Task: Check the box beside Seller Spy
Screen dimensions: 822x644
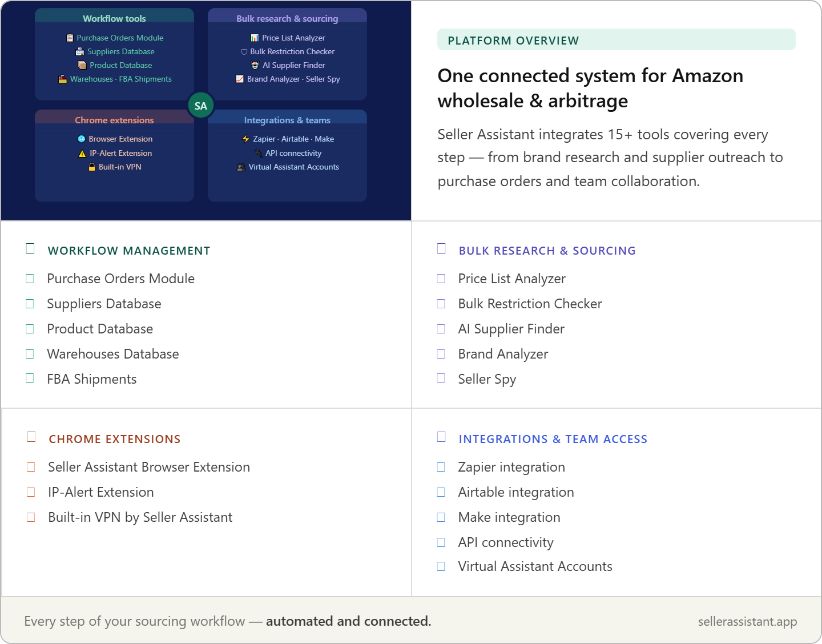Action: (x=441, y=378)
